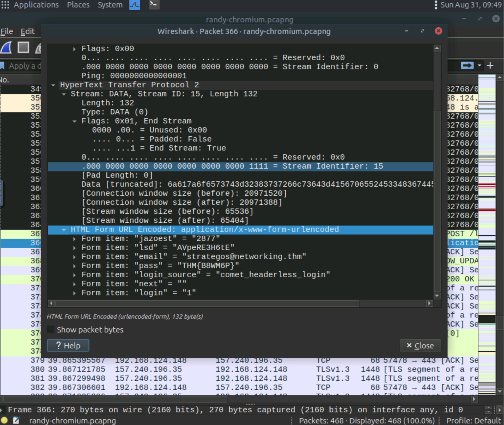Viewport: 504px width, 425px height.
Task: Click the shark fin start capture icon
Action: point(6,48)
